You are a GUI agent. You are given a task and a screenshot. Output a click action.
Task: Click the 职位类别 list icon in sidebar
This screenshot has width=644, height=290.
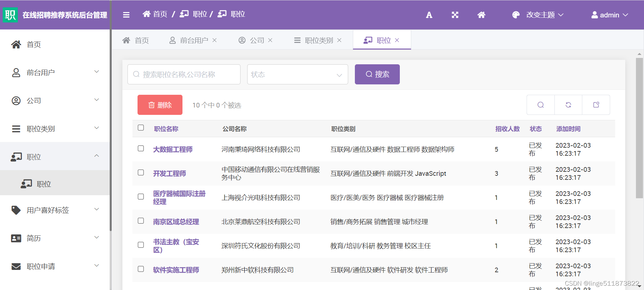pos(16,129)
